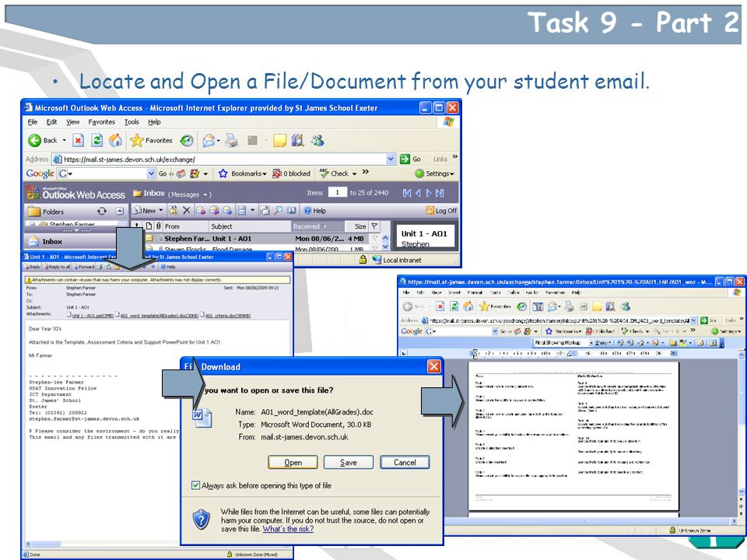747x560 pixels.
Task: Sort messages by From column header
Action: pos(186,226)
